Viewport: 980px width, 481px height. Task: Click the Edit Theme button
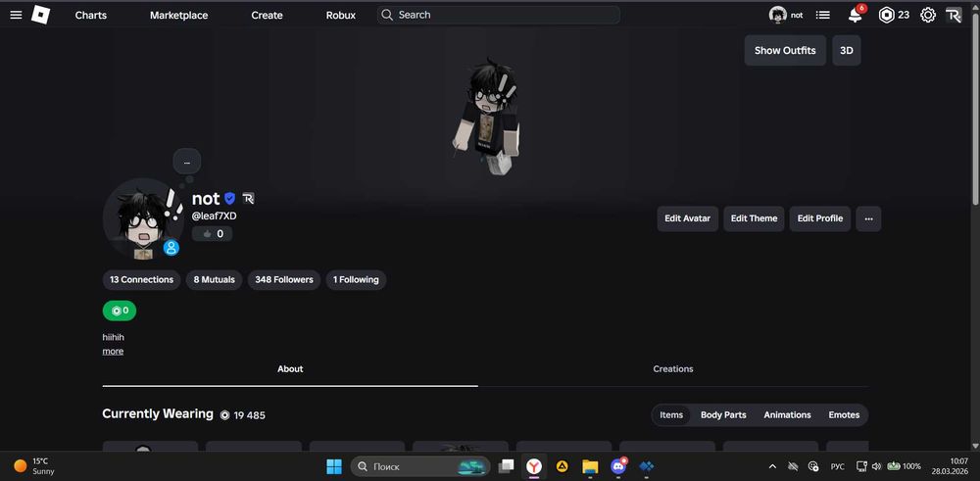(754, 218)
